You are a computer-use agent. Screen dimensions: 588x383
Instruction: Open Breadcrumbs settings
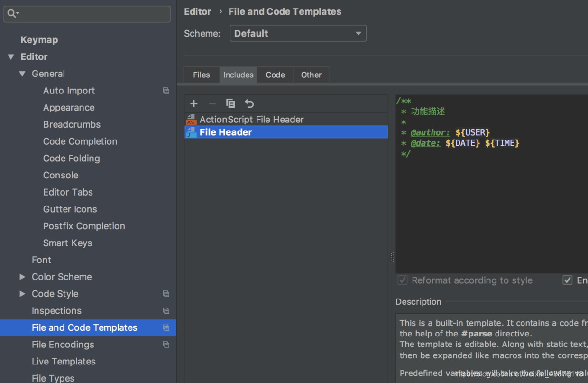[x=72, y=124]
